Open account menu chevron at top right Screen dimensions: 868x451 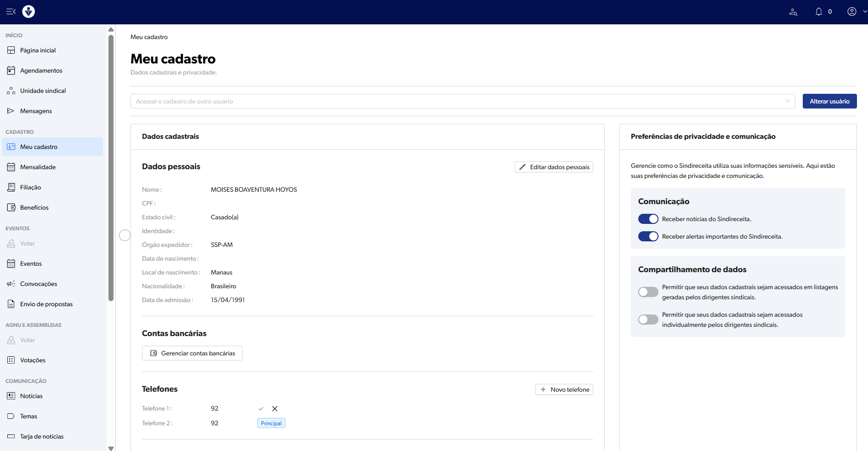(x=864, y=11)
